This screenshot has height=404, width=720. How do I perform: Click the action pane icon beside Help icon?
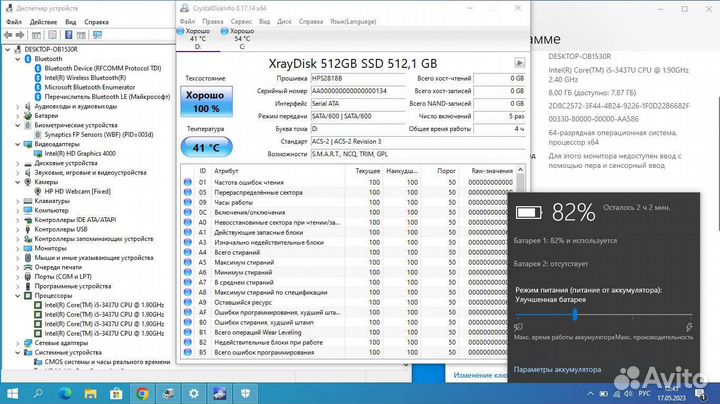81,35
